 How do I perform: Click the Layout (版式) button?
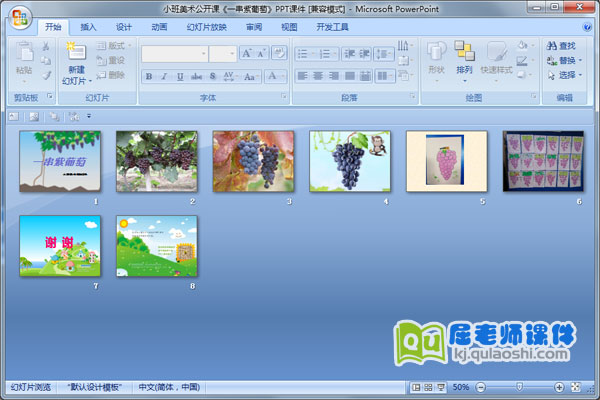[x=114, y=46]
